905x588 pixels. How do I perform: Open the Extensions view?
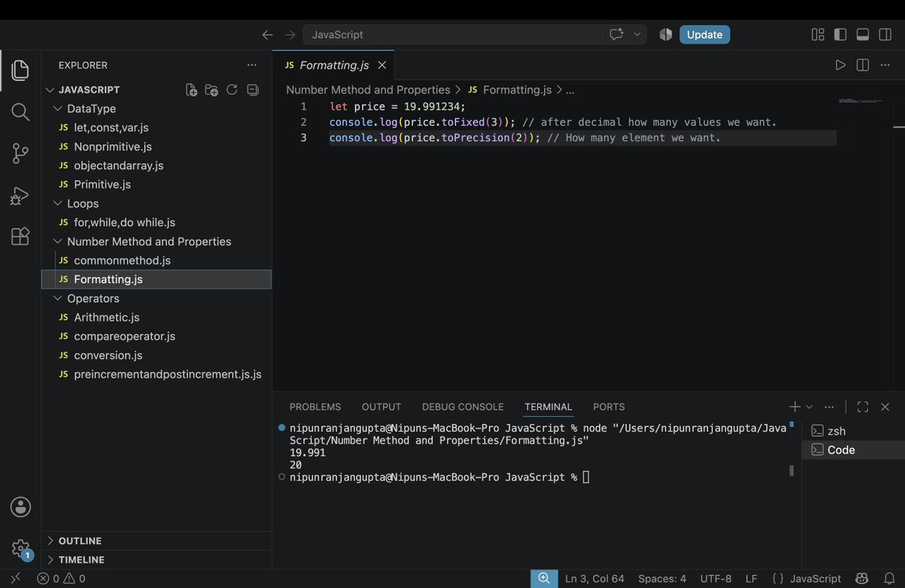(20, 236)
